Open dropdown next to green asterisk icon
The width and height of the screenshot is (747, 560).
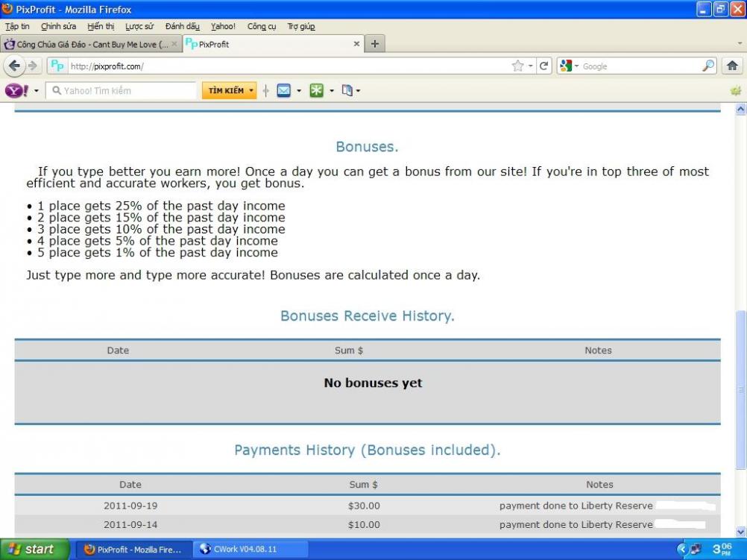[x=332, y=90]
